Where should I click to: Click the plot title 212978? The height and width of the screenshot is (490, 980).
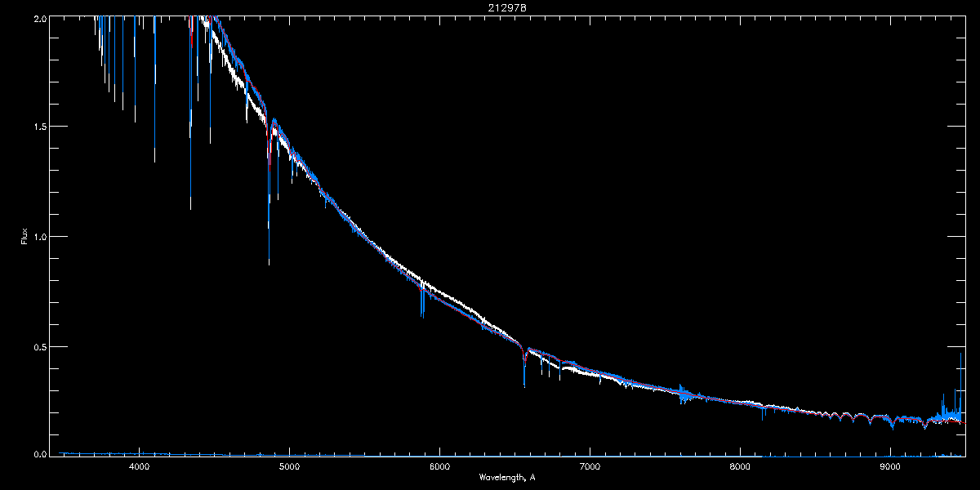pyautogui.click(x=507, y=8)
